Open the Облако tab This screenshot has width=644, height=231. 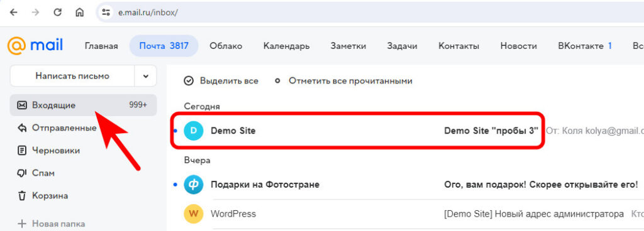pos(226,46)
